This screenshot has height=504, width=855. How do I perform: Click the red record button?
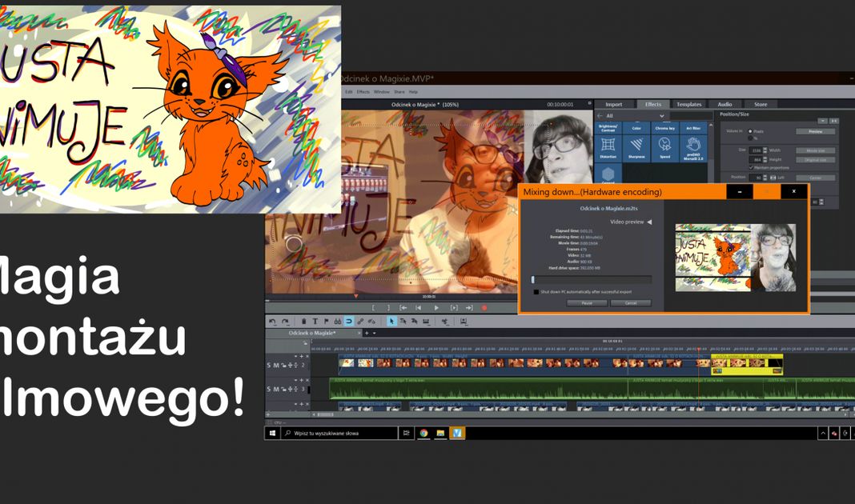click(x=484, y=307)
